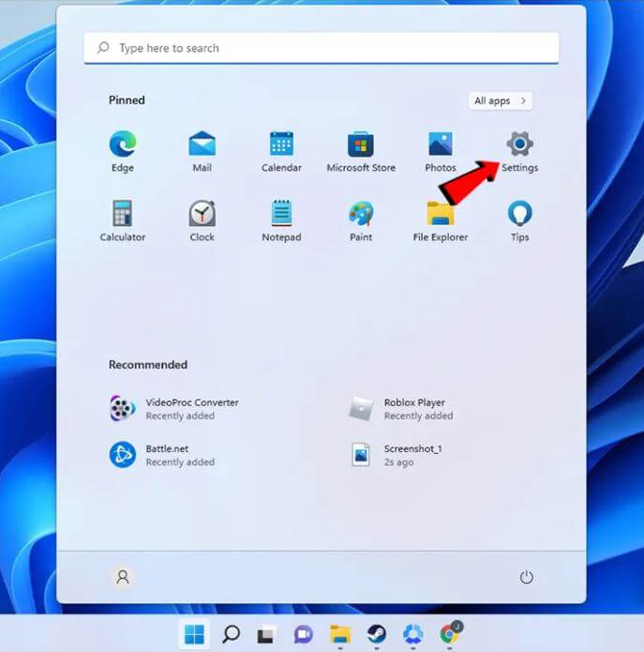Open recommended VideoProc Converter
The image size is (644, 652).
[174, 409]
